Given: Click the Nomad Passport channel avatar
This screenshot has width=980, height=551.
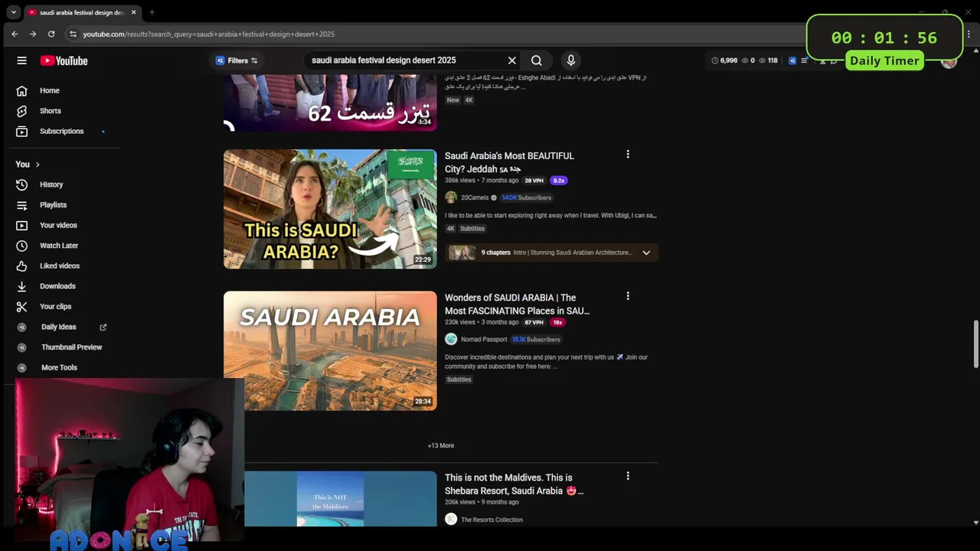Looking at the screenshot, I should pyautogui.click(x=451, y=339).
